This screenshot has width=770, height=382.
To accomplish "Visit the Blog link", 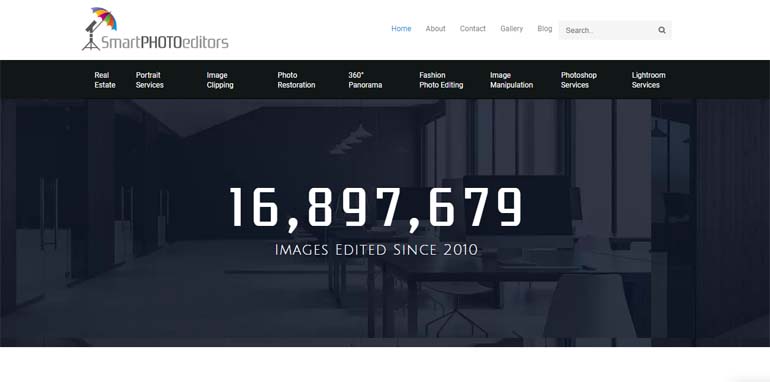I will coord(545,28).
